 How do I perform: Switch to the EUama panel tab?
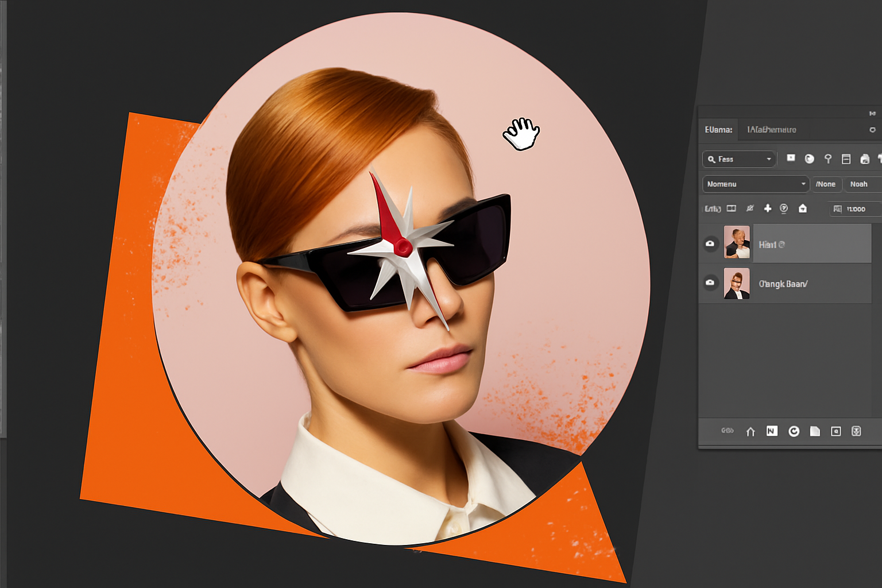718,130
